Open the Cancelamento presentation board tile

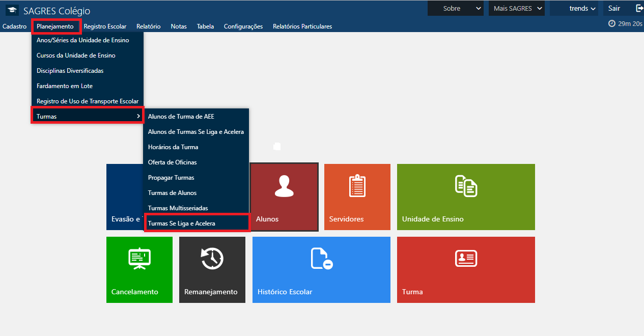tap(139, 269)
